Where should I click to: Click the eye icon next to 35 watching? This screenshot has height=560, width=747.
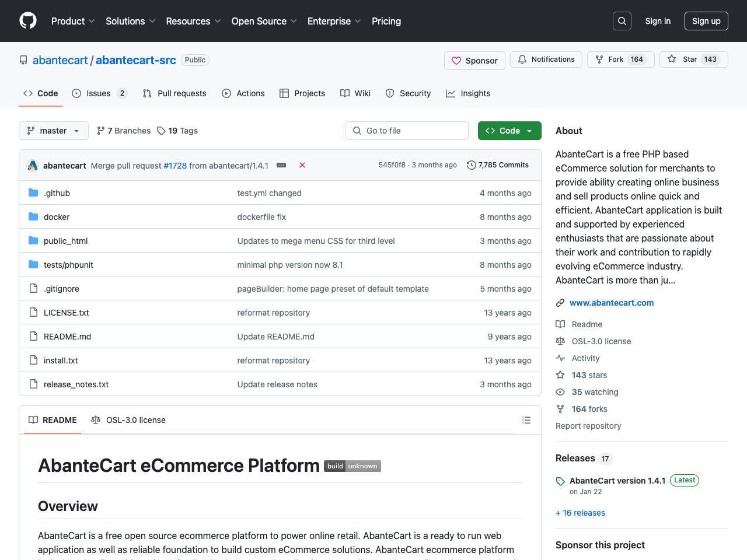pos(560,392)
